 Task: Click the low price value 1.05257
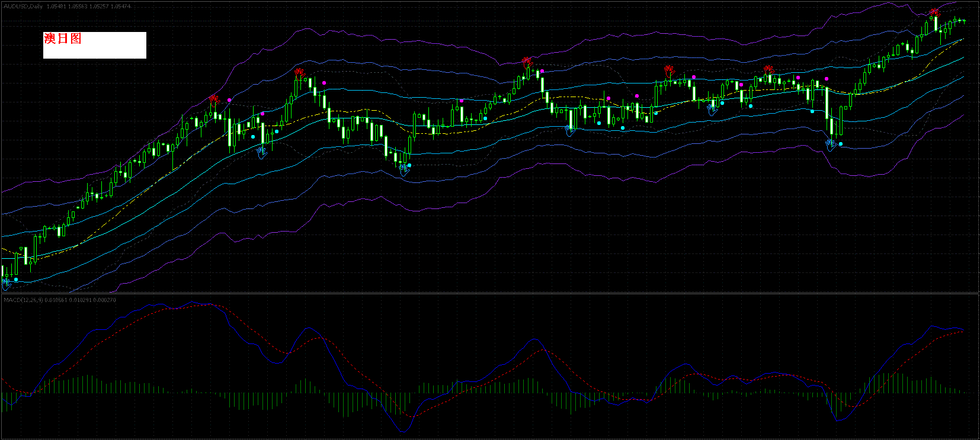click(x=99, y=6)
